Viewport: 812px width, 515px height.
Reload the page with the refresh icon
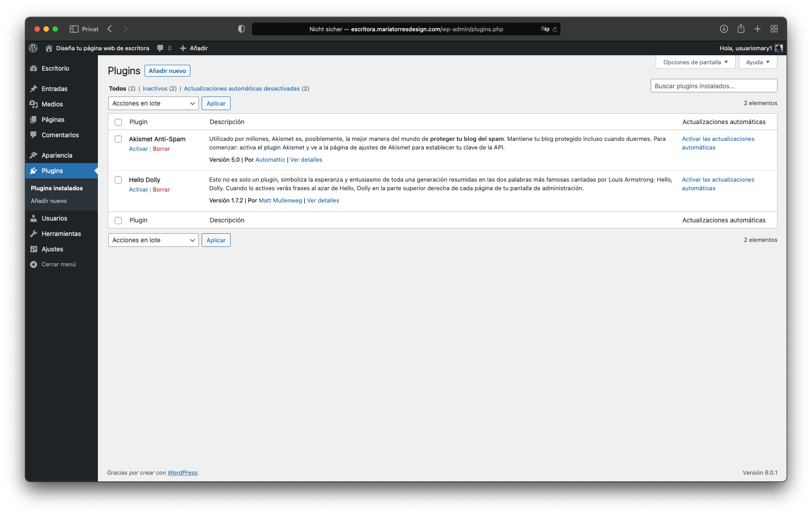(x=555, y=29)
